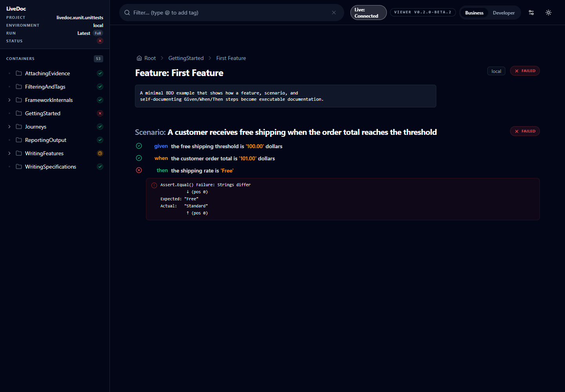This screenshot has height=392, width=565.
Task: Open the settings sliders icon in header
Action: pyautogui.click(x=531, y=13)
